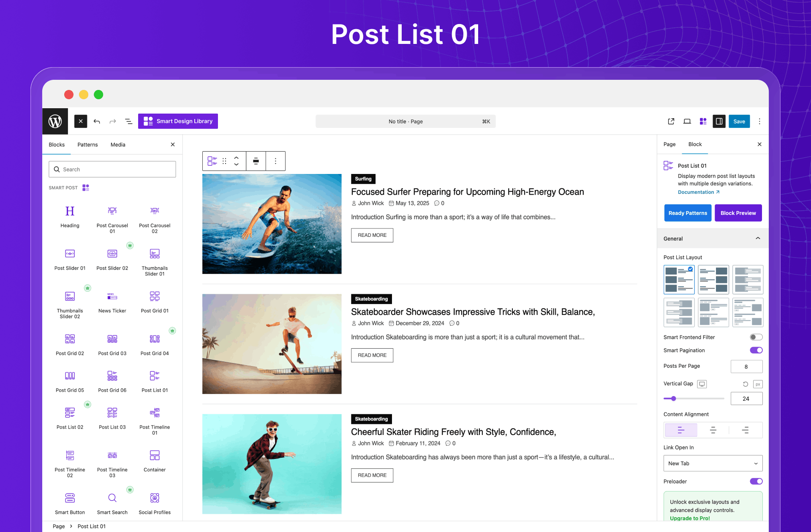Disable the Smart Pagination toggle
This screenshot has width=811, height=532.
756,350
